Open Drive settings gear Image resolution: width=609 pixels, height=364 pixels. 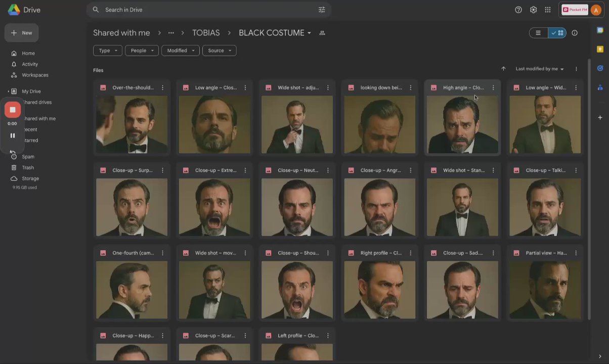click(533, 10)
